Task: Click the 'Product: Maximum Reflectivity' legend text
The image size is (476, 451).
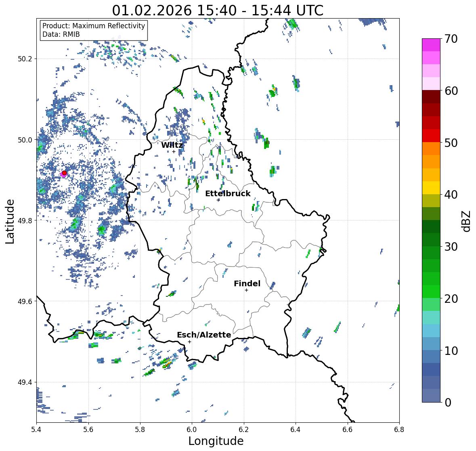Action: click(x=94, y=26)
